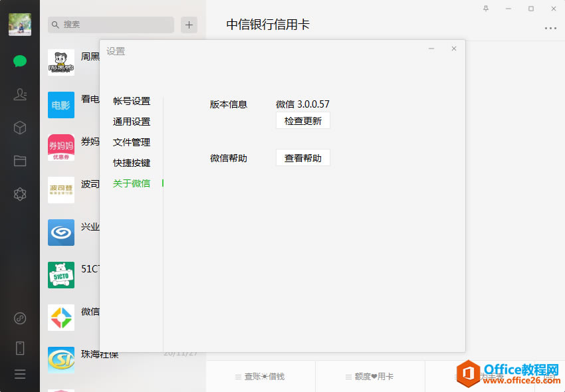Maximize the main WeChat window
The image size is (565, 392).
click(531, 9)
